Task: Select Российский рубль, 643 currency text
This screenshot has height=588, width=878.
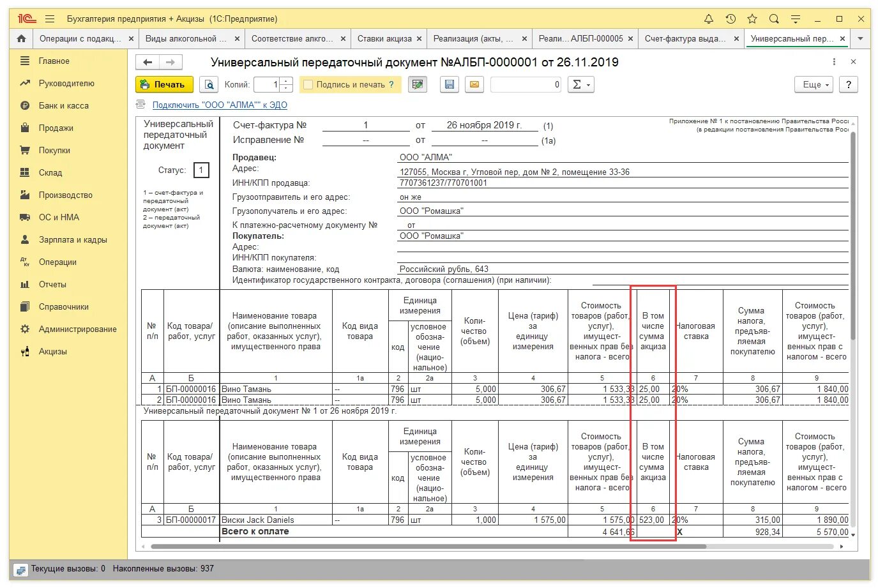Action: (x=444, y=269)
